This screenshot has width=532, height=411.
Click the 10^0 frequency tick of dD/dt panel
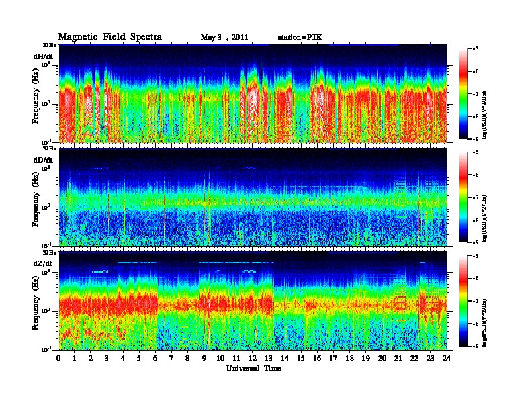coord(46,207)
